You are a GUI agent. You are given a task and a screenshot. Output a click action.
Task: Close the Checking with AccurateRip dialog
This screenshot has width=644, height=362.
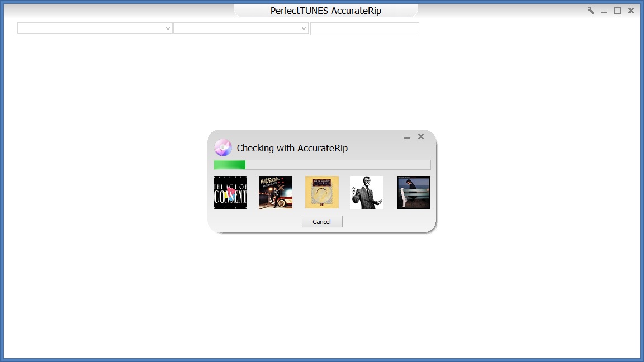(x=421, y=136)
